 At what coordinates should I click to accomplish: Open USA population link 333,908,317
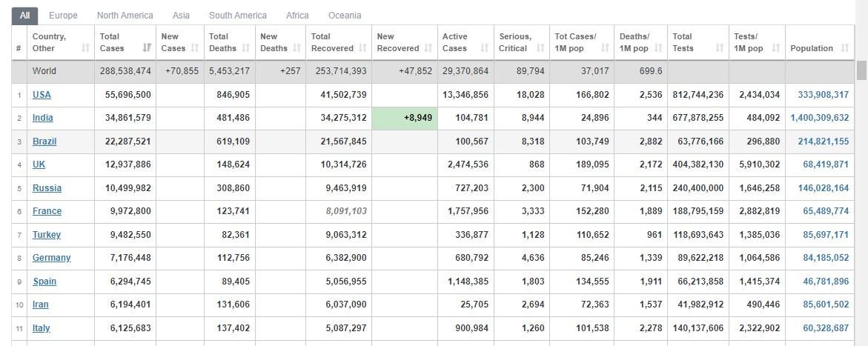[824, 95]
